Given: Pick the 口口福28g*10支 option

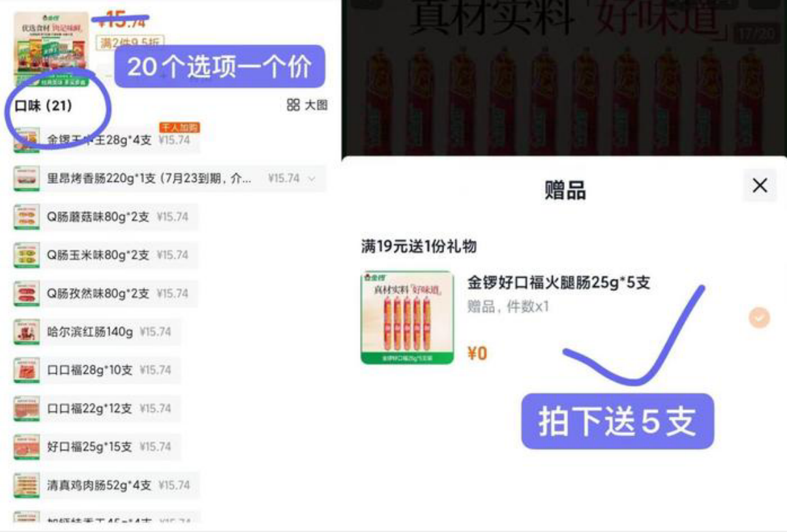Looking at the screenshot, I should 97,370.
